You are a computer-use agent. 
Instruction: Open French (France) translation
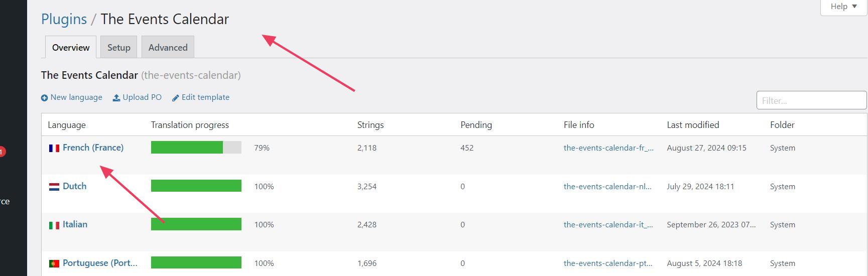pos(93,148)
